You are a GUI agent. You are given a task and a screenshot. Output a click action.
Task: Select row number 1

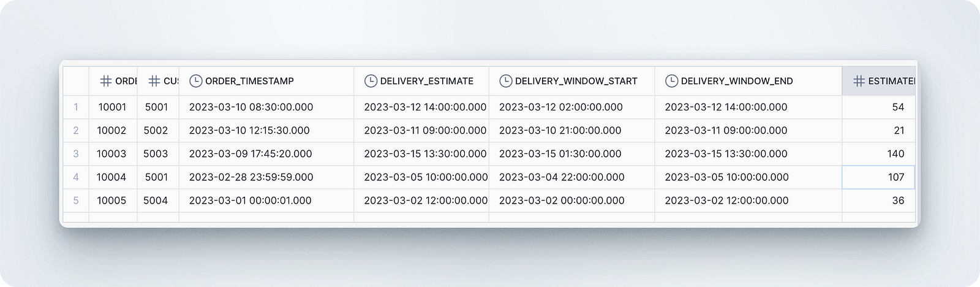[x=76, y=107]
